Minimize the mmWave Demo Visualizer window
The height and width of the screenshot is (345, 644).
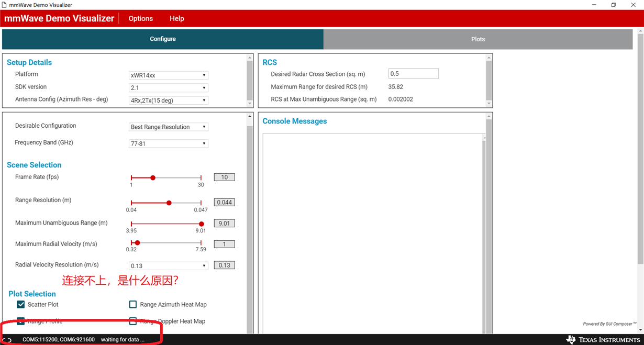point(594,5)
